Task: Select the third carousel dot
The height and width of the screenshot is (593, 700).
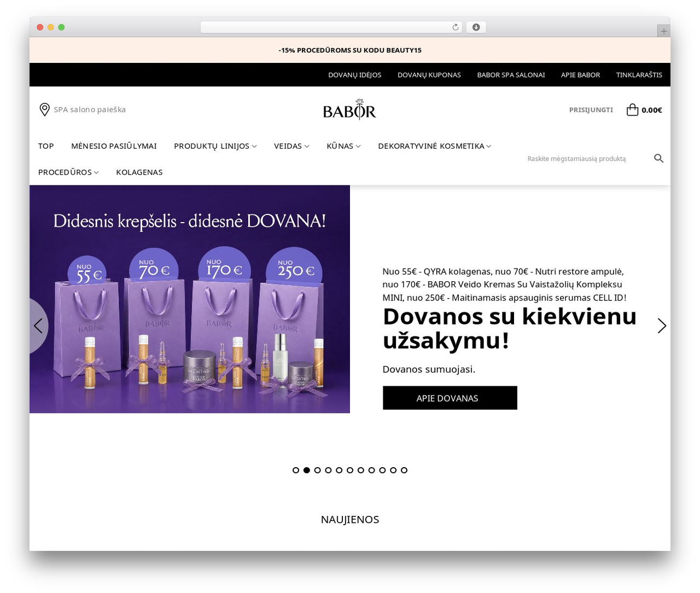Action: [x=317, y=470]
